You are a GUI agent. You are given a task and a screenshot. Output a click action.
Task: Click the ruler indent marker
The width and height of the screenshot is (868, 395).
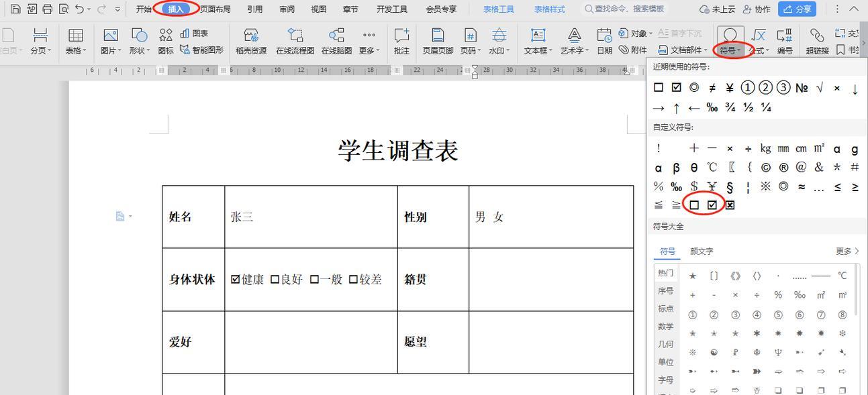click(x=475, y=72)
